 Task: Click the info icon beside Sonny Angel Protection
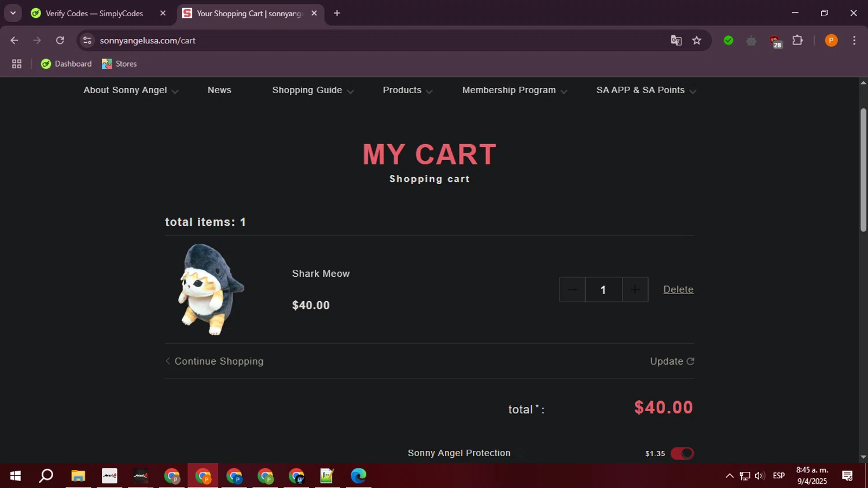(519, 453)
